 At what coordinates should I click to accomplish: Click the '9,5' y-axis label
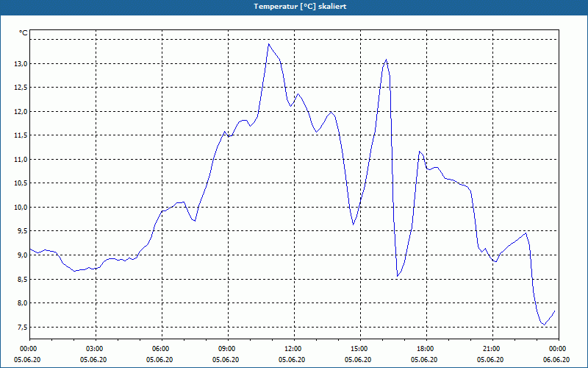click(22, 231)
